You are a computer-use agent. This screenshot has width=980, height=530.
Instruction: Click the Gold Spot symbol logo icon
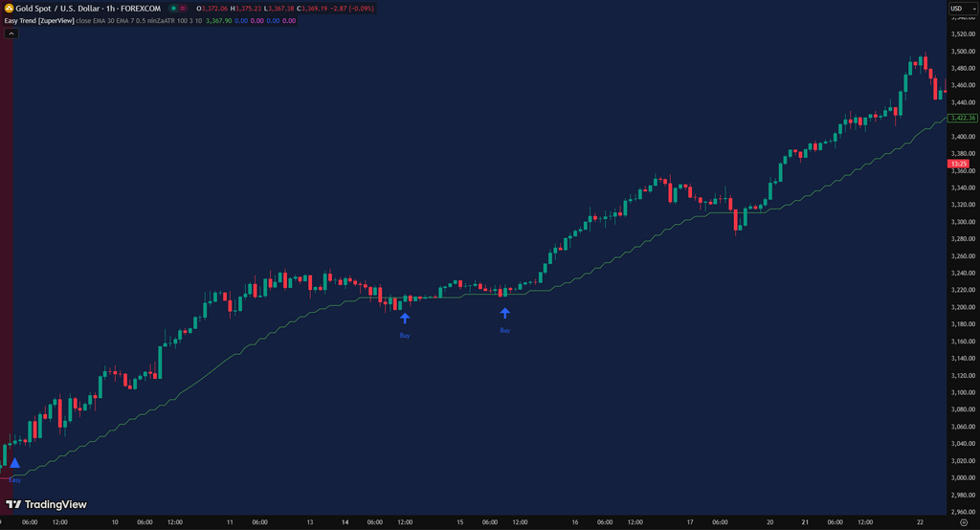click(x=9, y=8)
